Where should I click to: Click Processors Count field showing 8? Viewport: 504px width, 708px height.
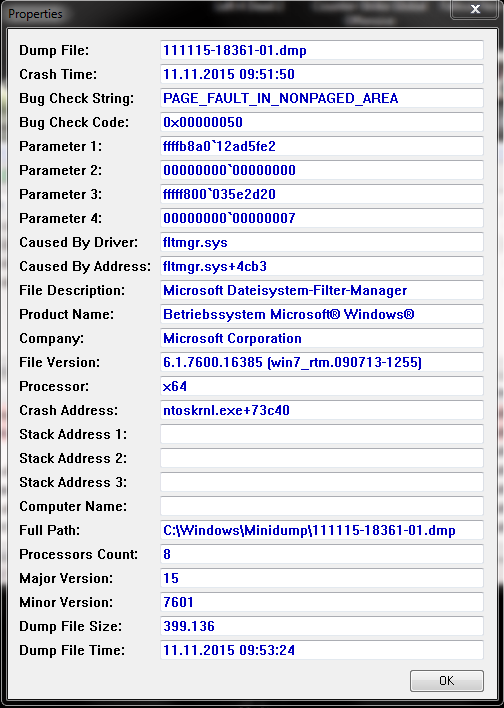click(x=322, y=554)
